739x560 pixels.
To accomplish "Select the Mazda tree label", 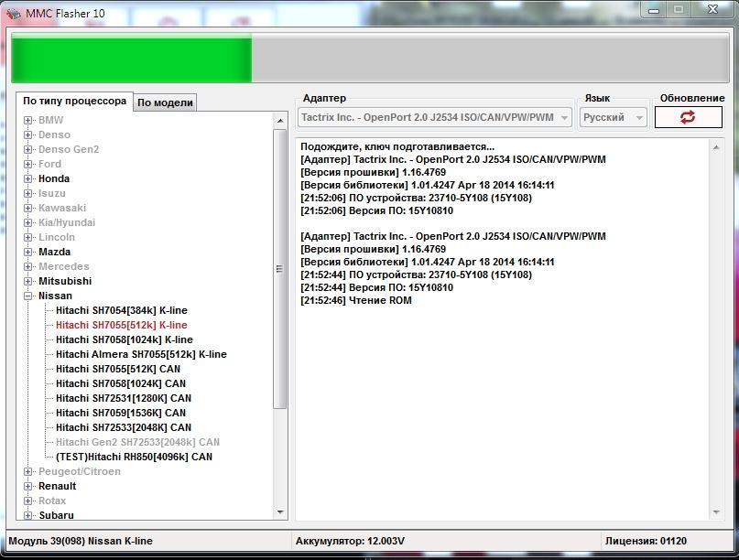I will pyautogui.click(x=54, y=252).
